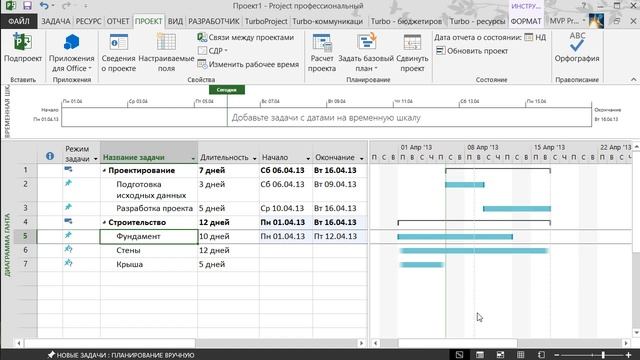Open the Режим задачи column dropdown
The height and width of the screenshot is (360, 640).
point(96,158)
